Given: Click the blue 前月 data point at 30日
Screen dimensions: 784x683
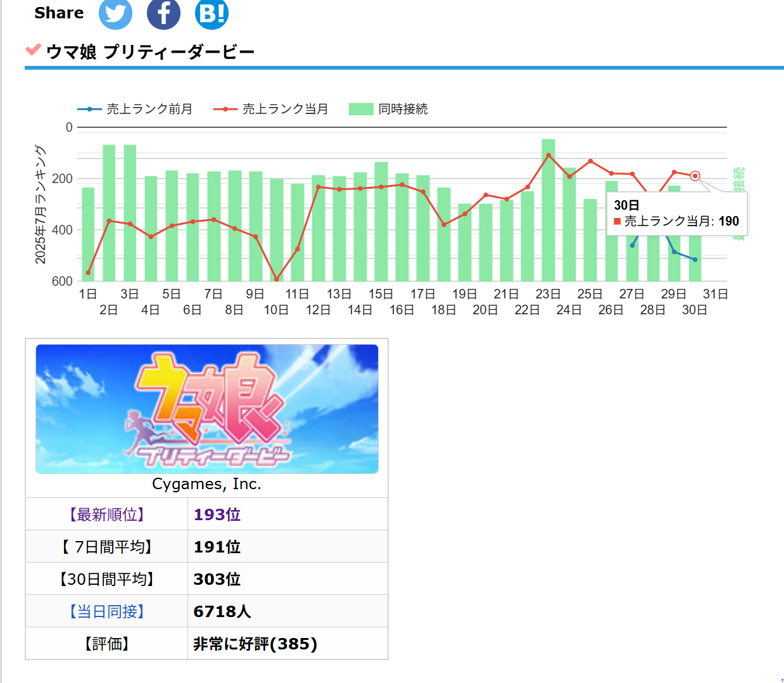Looking at the screenshot, I should 695,260.
